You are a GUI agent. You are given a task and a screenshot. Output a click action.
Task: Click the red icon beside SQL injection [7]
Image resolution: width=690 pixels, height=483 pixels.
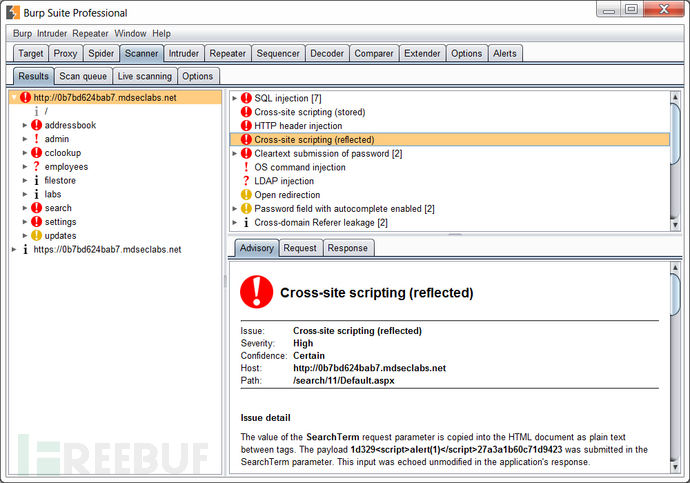(x=246, y=98)
